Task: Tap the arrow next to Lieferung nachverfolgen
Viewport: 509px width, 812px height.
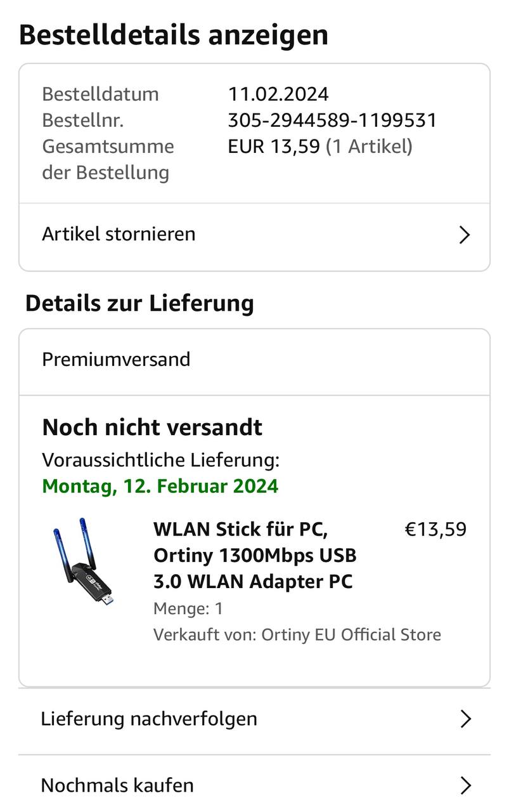Action: (466, 719)
